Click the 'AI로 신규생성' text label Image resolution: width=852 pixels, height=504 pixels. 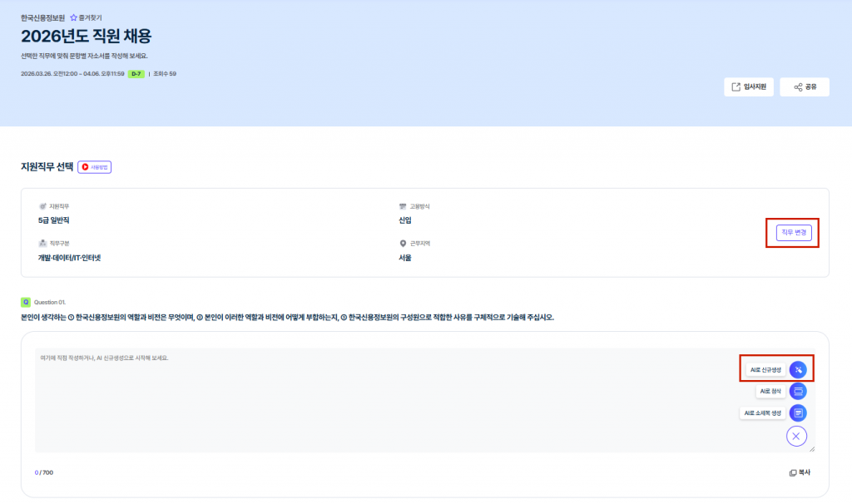(x=765, y=369)
